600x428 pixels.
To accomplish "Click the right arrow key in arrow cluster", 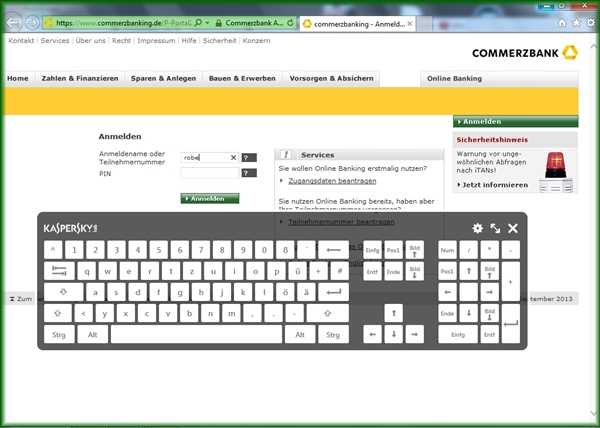I will 414,335.
